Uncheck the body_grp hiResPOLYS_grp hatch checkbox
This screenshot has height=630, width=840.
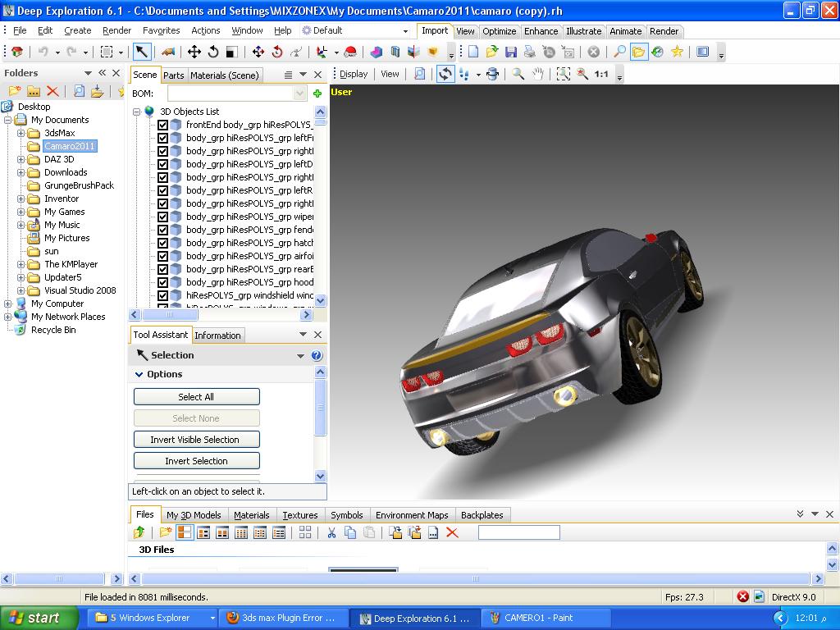[x=163, y=243]
